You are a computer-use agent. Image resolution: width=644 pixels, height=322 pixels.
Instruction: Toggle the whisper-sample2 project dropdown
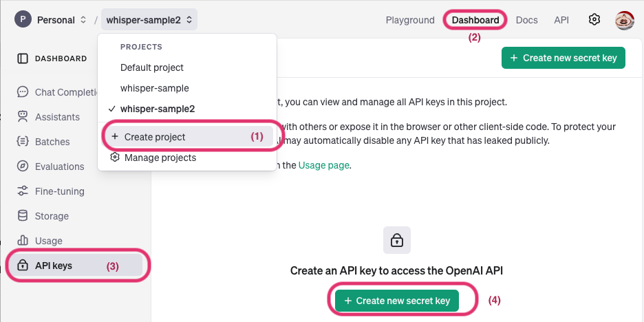(x=149, y=20)
